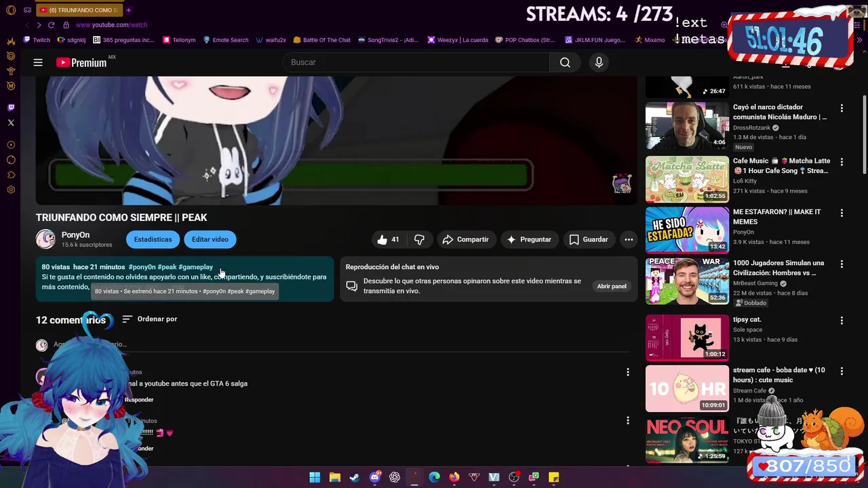Reload the page with the refresh icon

pyautogui.click(x=51, y=25)
